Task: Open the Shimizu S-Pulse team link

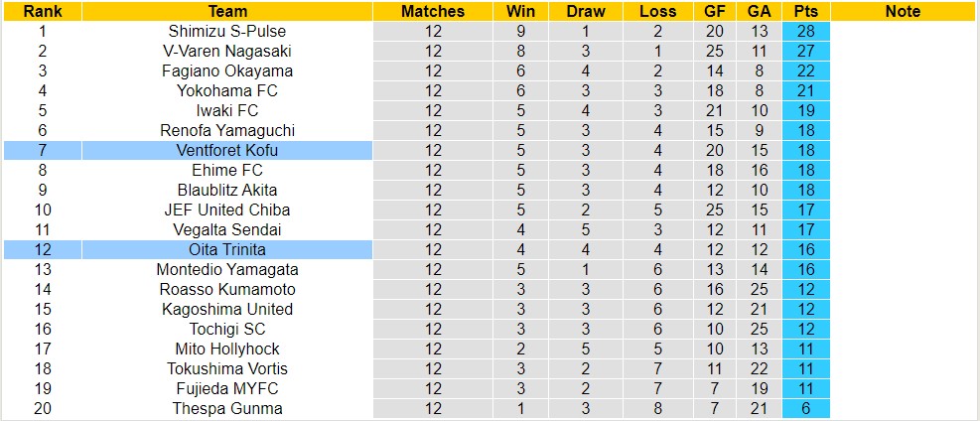Action: click(227, 31)
